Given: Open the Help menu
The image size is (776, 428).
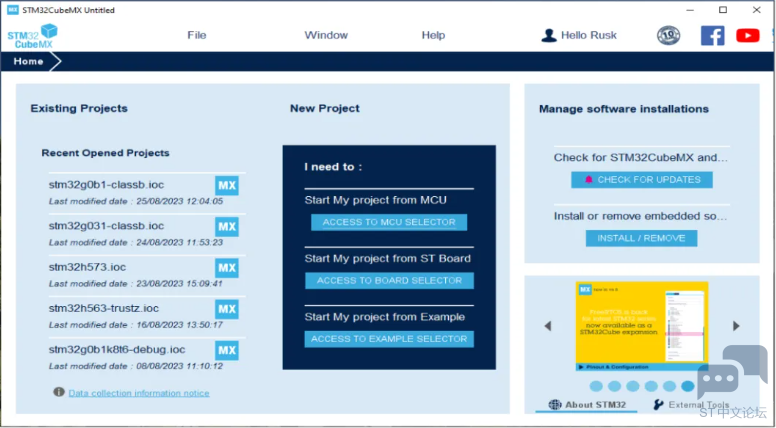Looking at the screenshot, I should (433, 35).
